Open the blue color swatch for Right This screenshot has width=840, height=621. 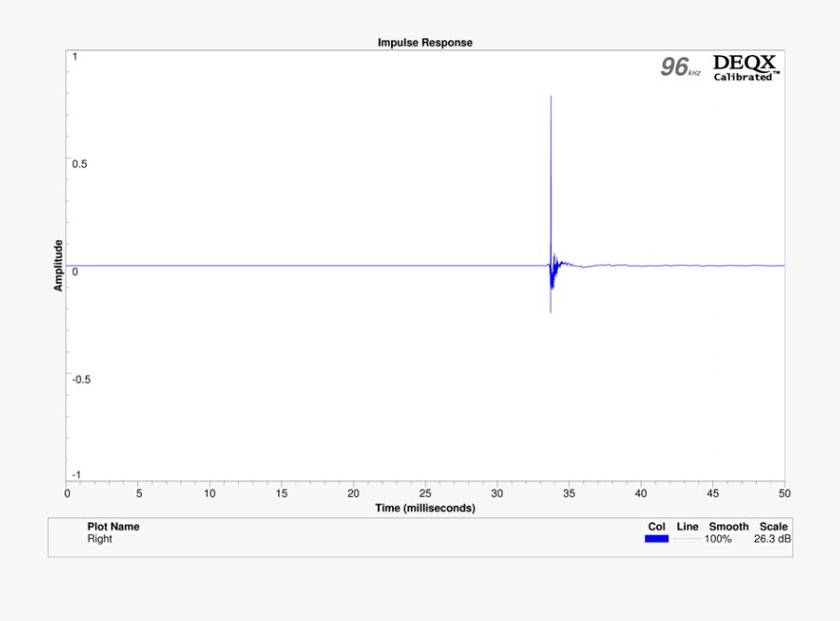click(656, 539)
